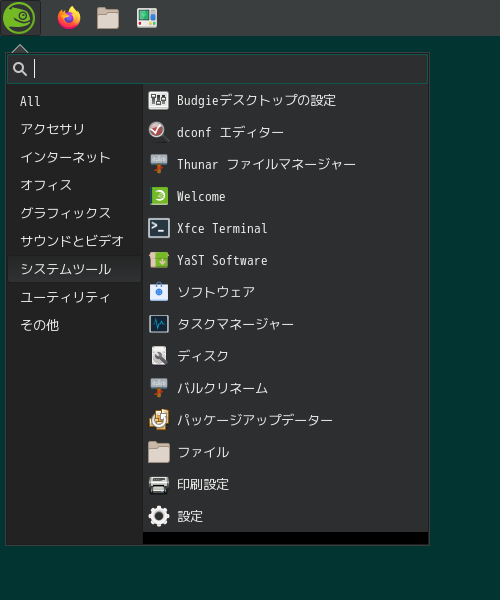The image size is (500, 600).
Task: Launch Firefox from the panel
Action: click(x=69, y=18)
